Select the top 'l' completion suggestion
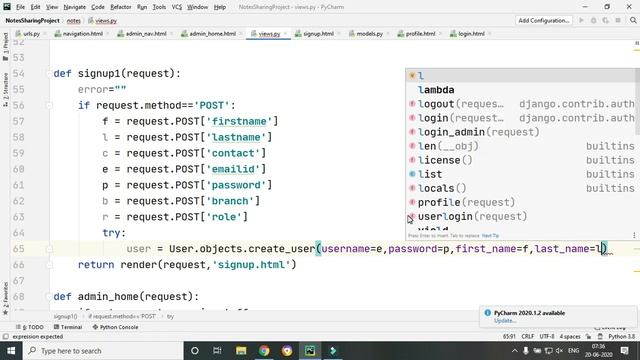Viewport: 640px width, 360px height. (x=521, y=76)
